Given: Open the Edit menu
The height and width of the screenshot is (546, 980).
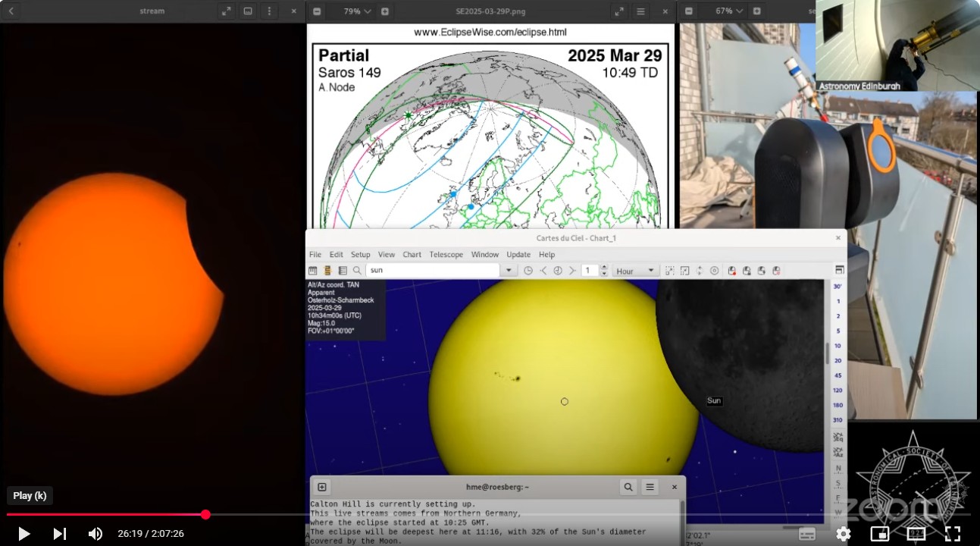Looking at the screenshot, I should (x=337, y=255).
